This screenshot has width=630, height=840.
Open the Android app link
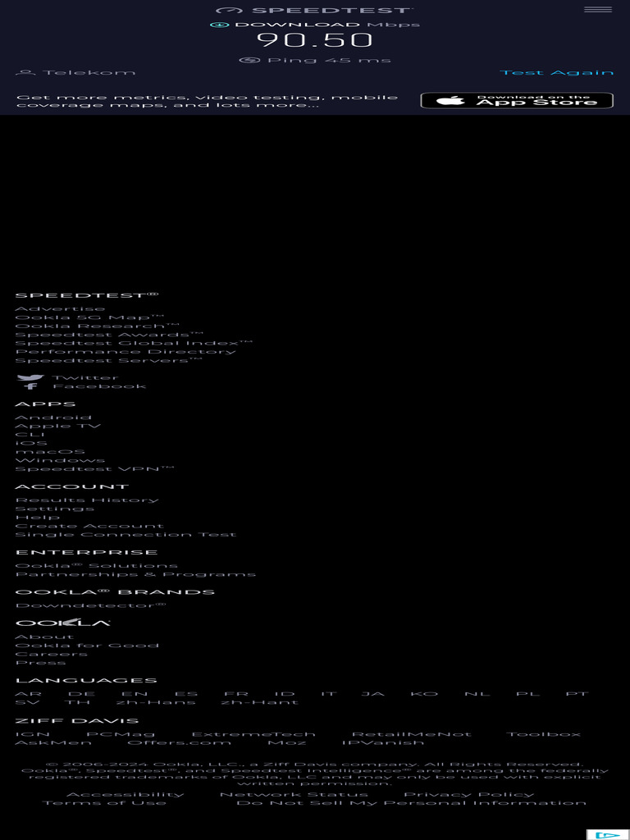pos(53,418)
